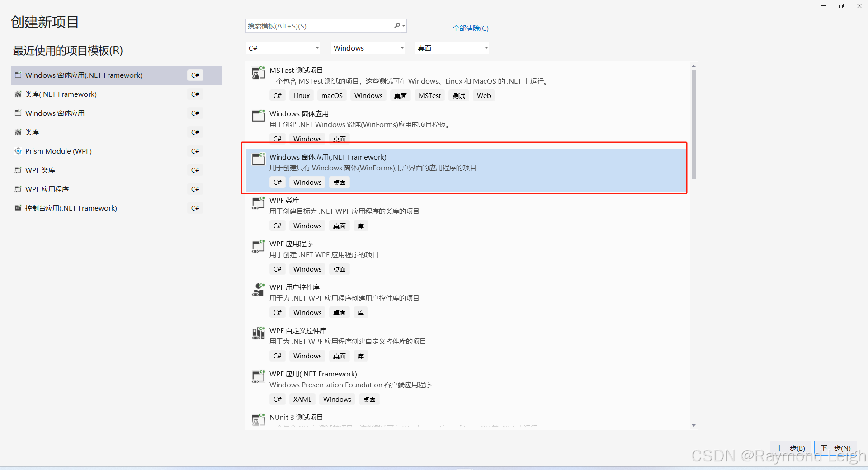Click the MSTest 测试项目 template icon
Image resolution: width=868 pixels, height=470 pixels.
click(258, 73)
